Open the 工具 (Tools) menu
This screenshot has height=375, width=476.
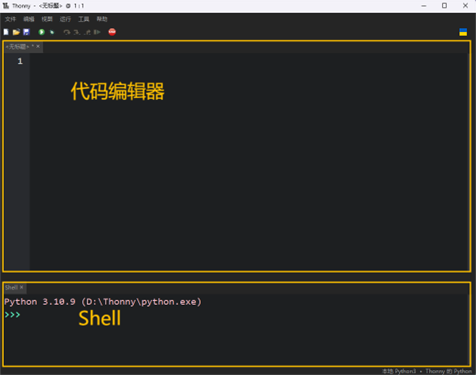point(84,19)
